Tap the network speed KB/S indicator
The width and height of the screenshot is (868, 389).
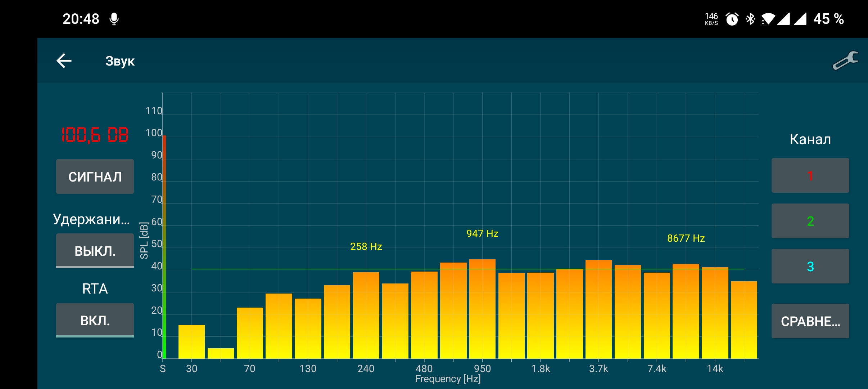tap(711, 19)
